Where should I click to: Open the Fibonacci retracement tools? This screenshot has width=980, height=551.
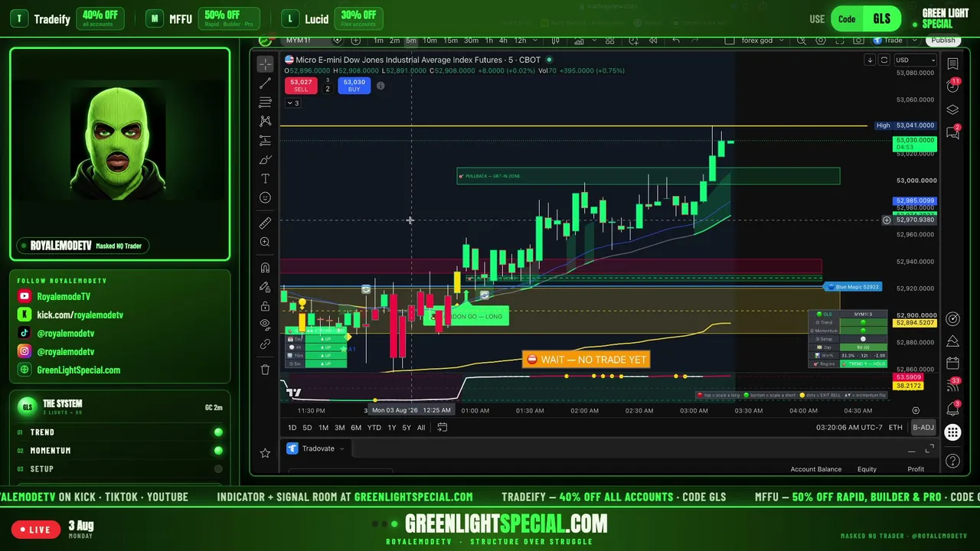(x=266, y=103)
